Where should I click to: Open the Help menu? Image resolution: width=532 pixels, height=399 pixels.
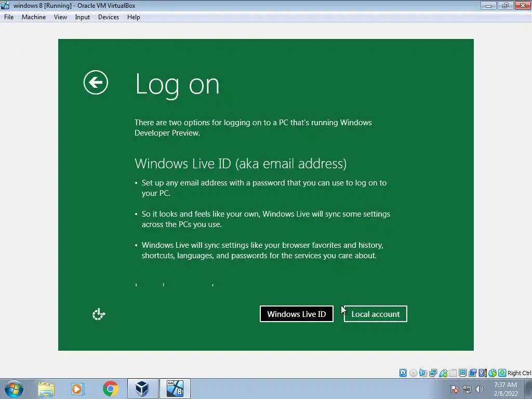point(134,17)
